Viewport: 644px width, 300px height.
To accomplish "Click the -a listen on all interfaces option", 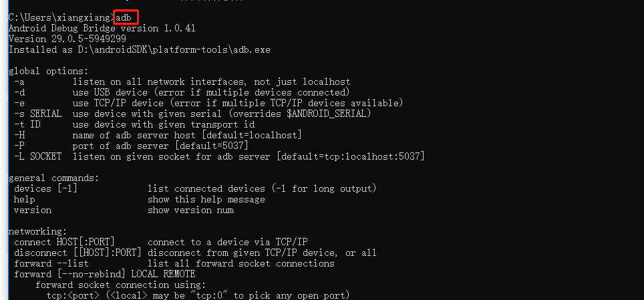I will pos(182,82).
